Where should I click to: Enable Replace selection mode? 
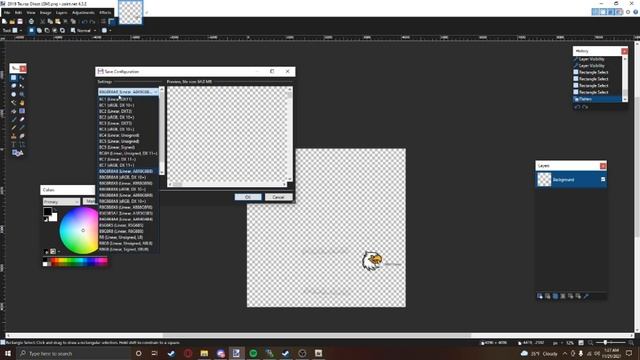pos(31,30)
